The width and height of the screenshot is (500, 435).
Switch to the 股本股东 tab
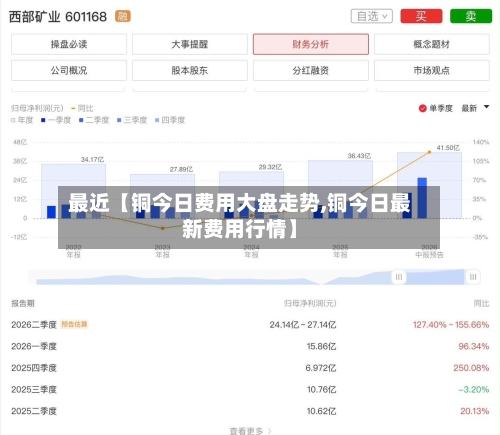(x=190, y=70)
